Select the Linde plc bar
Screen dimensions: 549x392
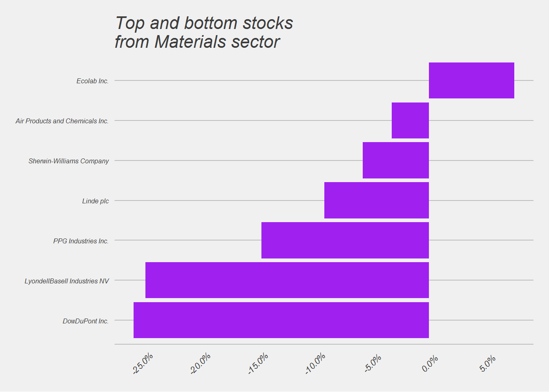(377, 200)
